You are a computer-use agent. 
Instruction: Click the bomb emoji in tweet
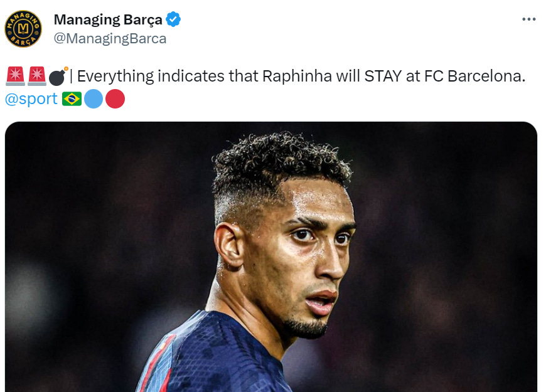pyautogui.click(x=58, y=77)
